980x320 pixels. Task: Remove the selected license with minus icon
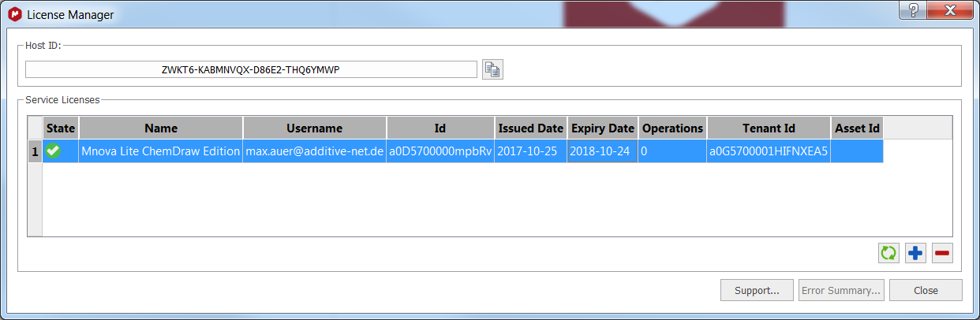point(942,253)
